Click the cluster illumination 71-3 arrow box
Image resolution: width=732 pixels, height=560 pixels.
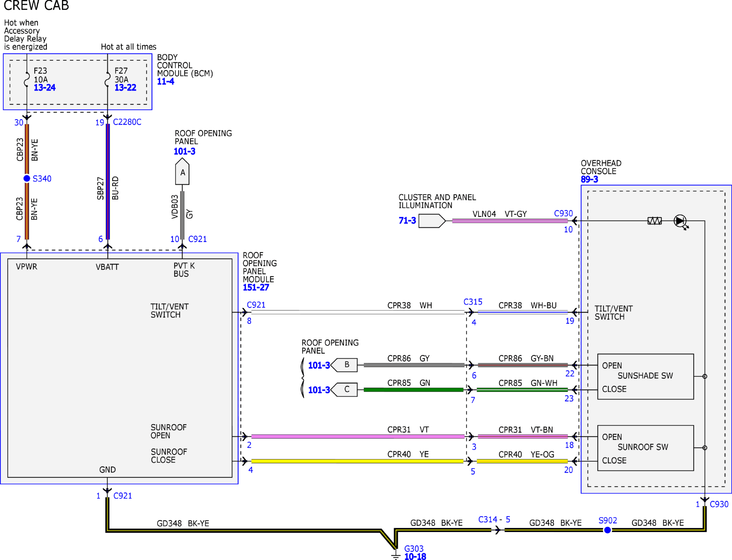pyautogui.click(x=432, y=221)
